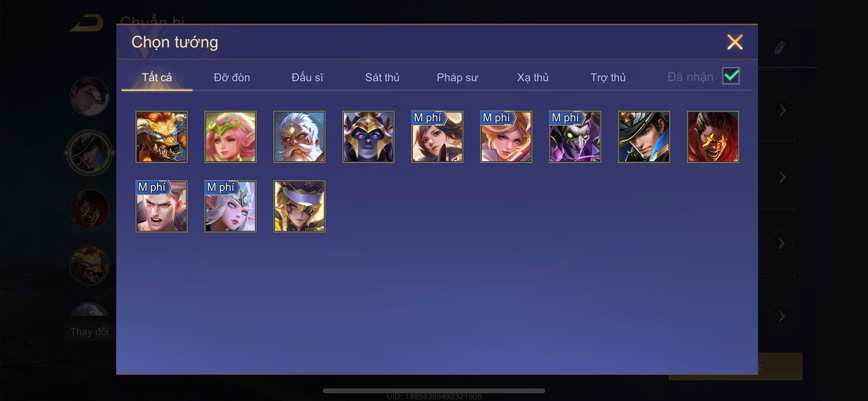This screenshot has width=868, height=401.
Task: Toggle the Đã nhận checkbox
Action: tap(730, 76)
